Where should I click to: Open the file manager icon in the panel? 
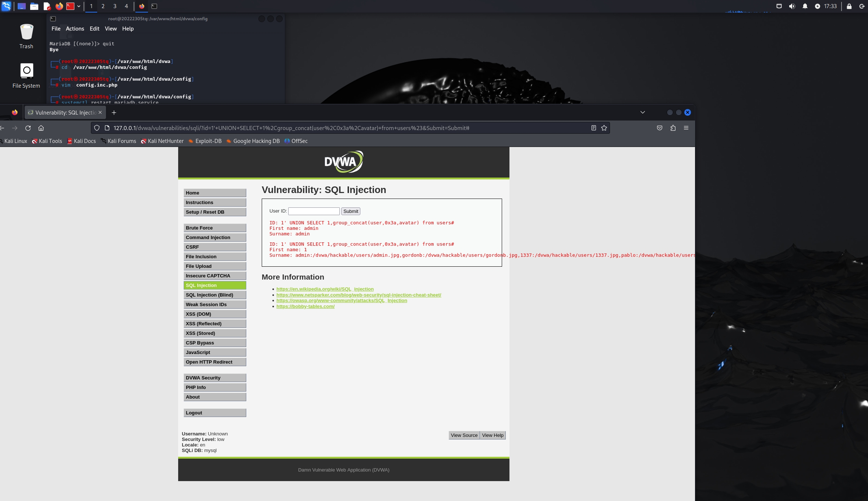pos(34,6)
